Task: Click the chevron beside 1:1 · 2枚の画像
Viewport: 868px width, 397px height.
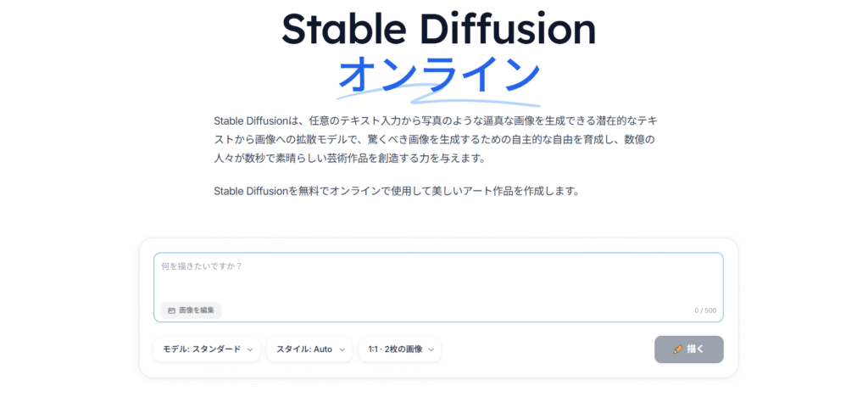Action: pyautogui.click(x=431, y=349)
